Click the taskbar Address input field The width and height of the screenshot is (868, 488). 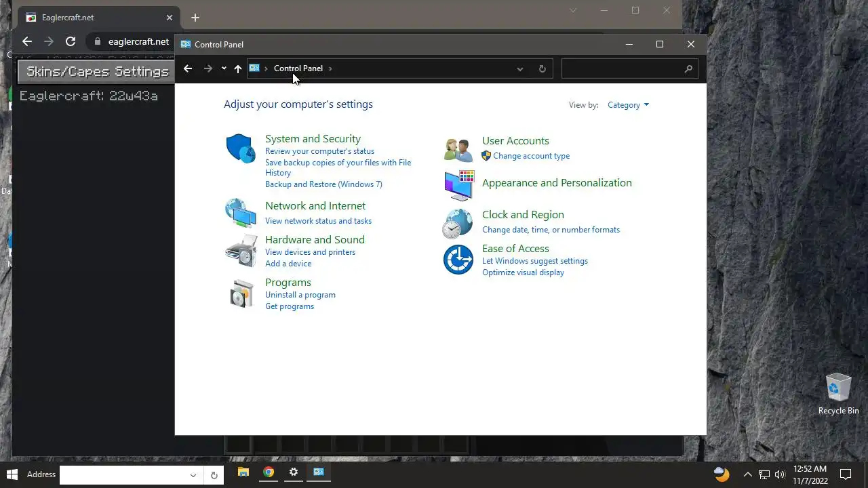(122, 475)
